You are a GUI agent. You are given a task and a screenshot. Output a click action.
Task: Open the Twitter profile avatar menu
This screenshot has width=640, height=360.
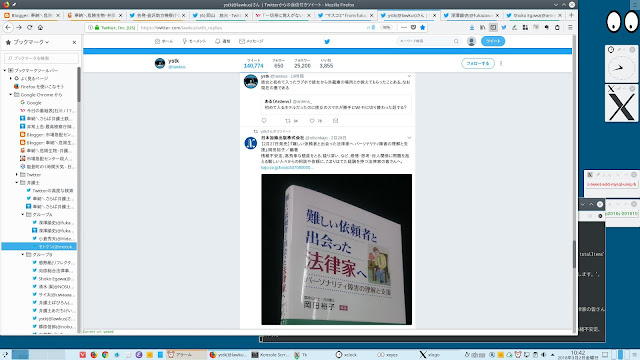click(x=471, y=41)
